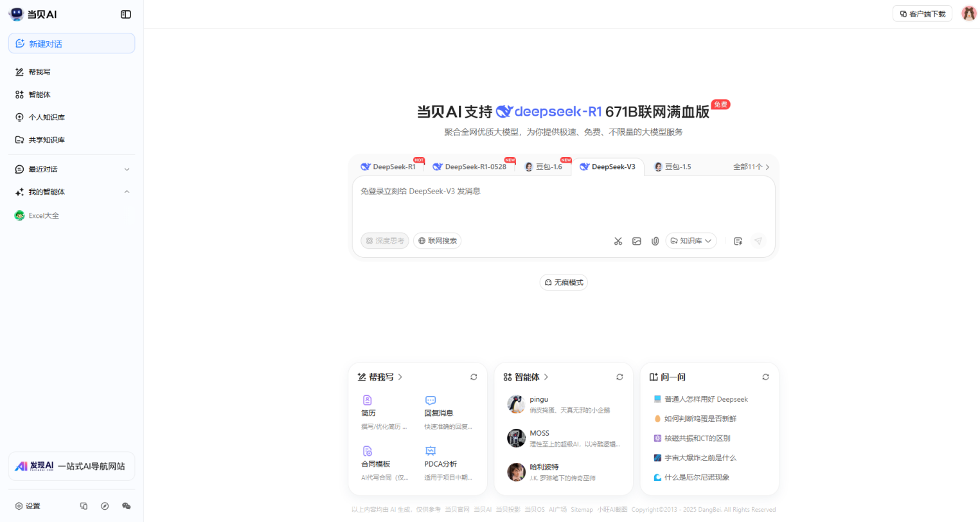This screenshot has height=522, width=980.
Task: Toggle 联网搜索 web search on
Action: tap(437, 240)
